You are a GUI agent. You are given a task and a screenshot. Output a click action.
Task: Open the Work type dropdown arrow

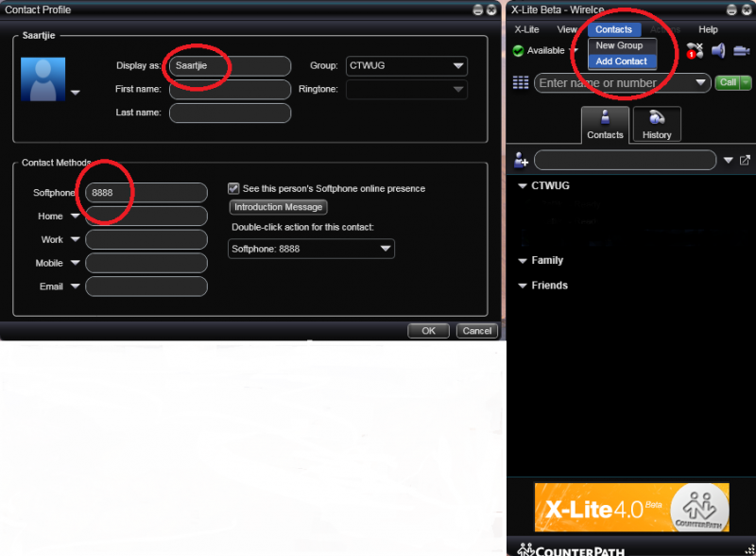pos(76,239)
